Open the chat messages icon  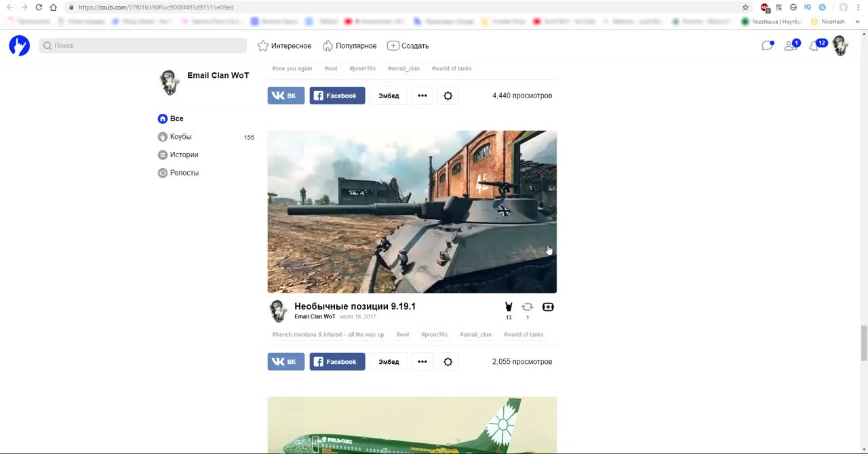click(767, 45)
